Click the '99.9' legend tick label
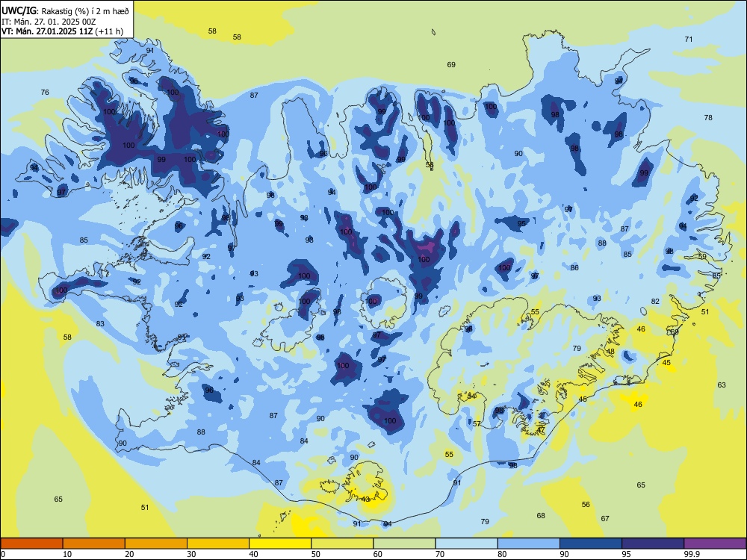Image resolution: width=747 pixels, height=560 pixels. [x=691, y=554]
